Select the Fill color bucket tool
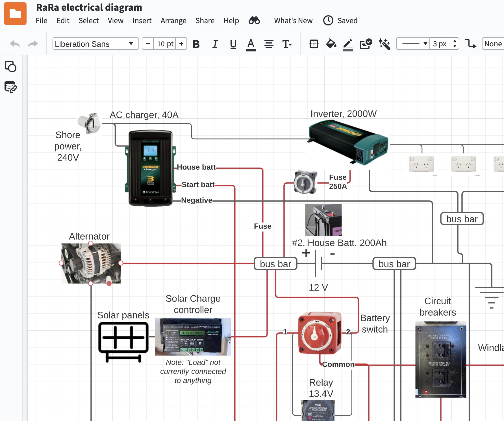The height and width of the screenshot is (421, 504). tap(331, 44)
